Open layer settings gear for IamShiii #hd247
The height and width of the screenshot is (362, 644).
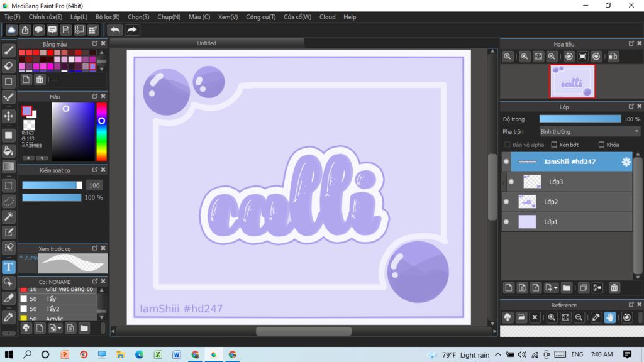(626, 162)
